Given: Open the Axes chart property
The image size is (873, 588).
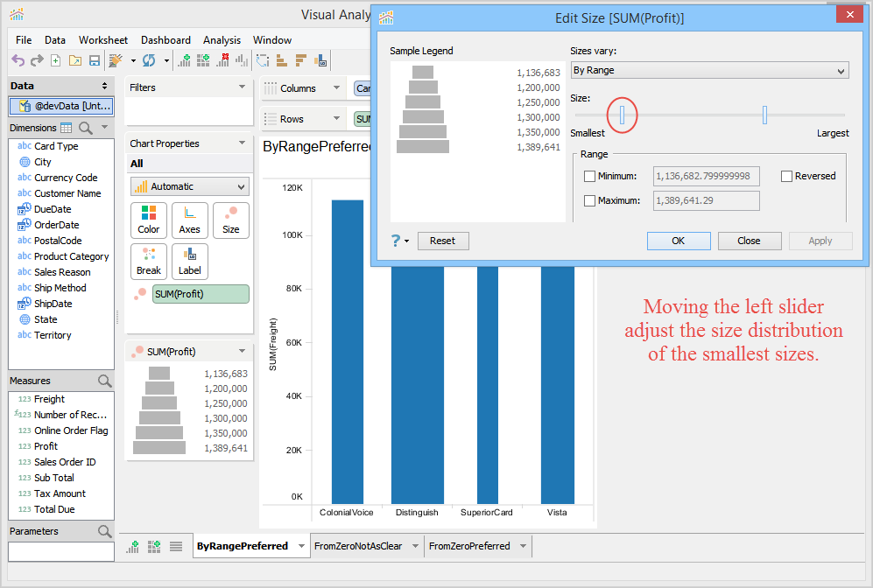Looking at the screenshot, I should click(x=190, y=220).
